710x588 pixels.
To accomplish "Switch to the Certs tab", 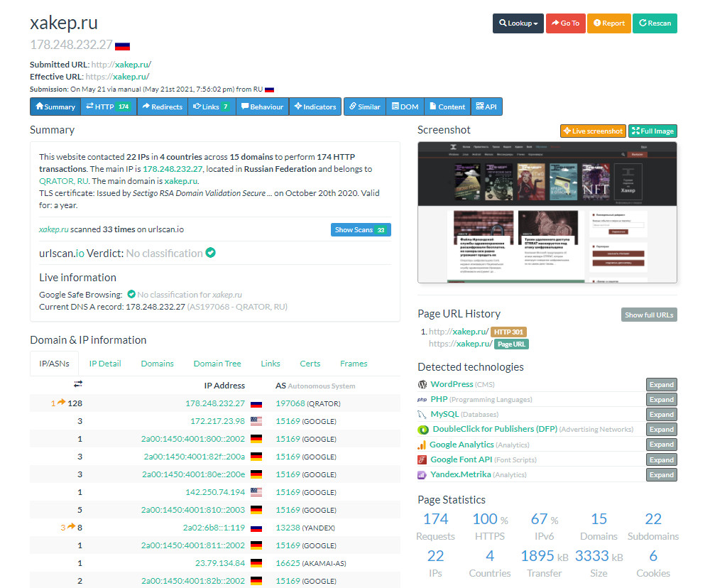I will (310, 364).
